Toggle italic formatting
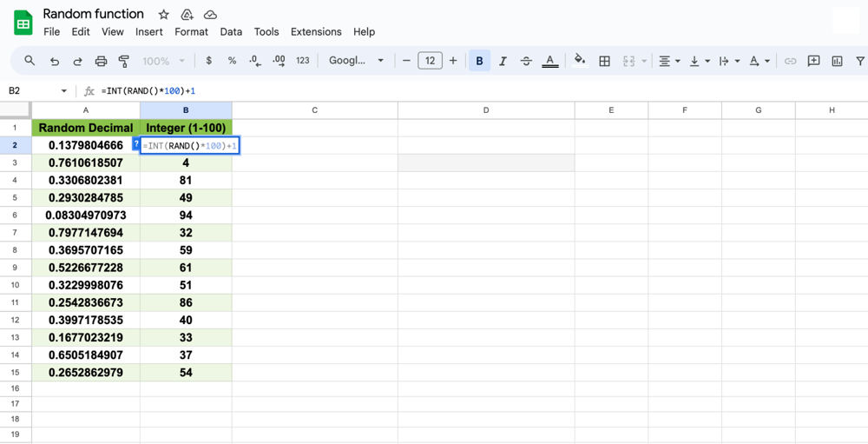This screenshot has height=444, width=868. tap(503, 61)
